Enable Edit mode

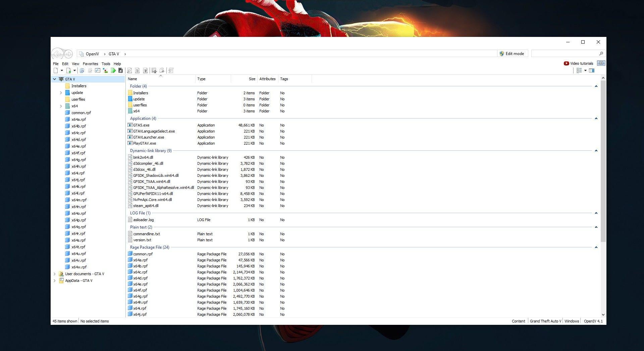513,53
